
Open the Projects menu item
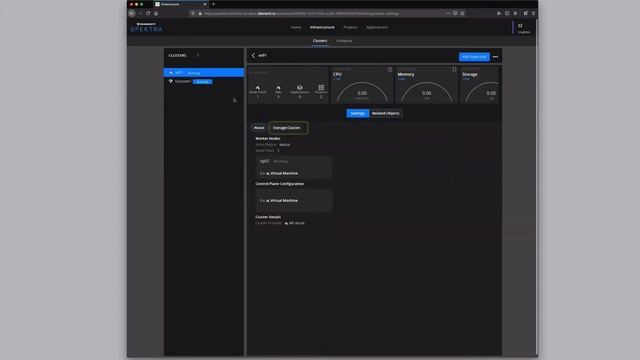pos(350,27)
